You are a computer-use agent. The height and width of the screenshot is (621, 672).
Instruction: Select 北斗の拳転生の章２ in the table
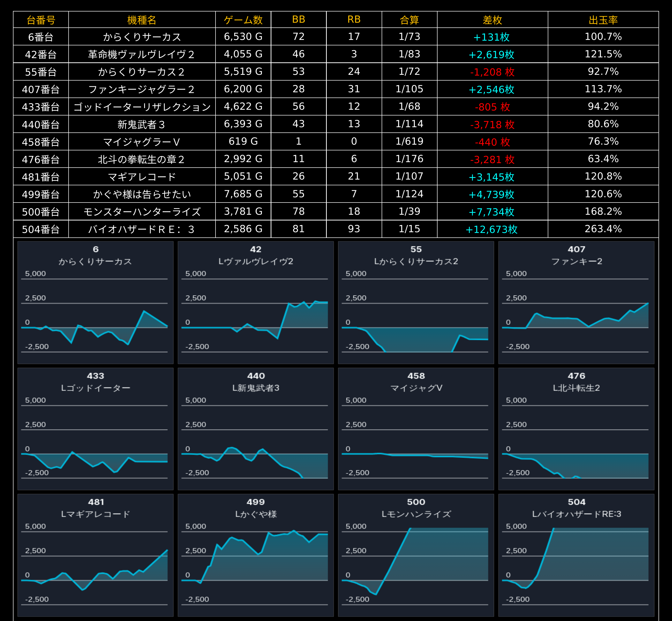click(142, 159)
